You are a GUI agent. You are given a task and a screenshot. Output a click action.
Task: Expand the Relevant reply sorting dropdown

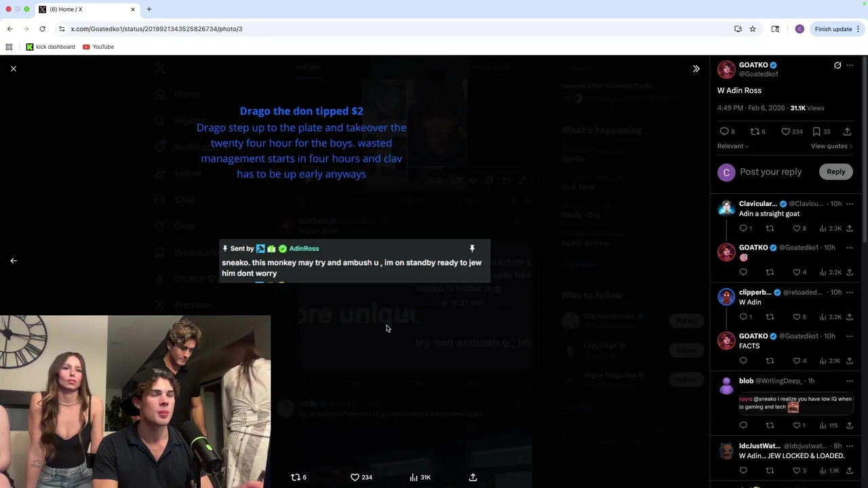[733, 146]
